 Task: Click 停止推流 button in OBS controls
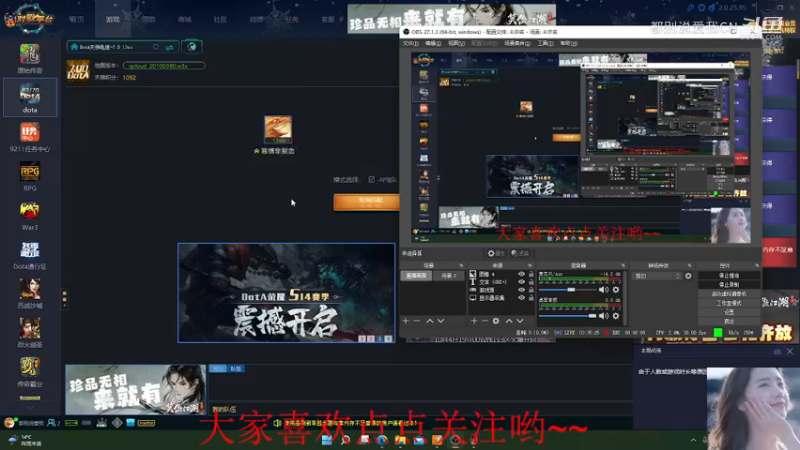[729, 276]
